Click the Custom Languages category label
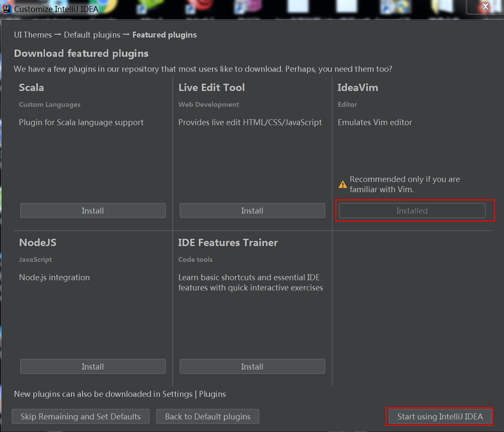This screenshot has height=432, width=504. pos(50,104)
